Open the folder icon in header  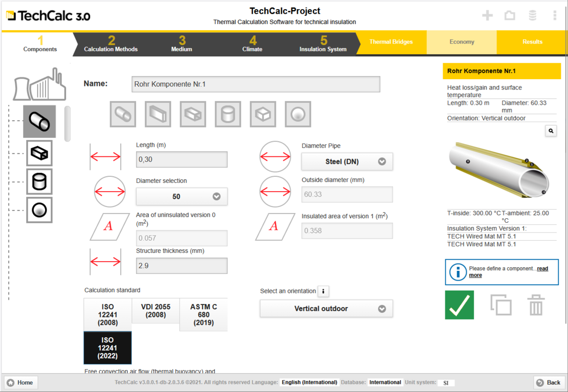point(510,15)
